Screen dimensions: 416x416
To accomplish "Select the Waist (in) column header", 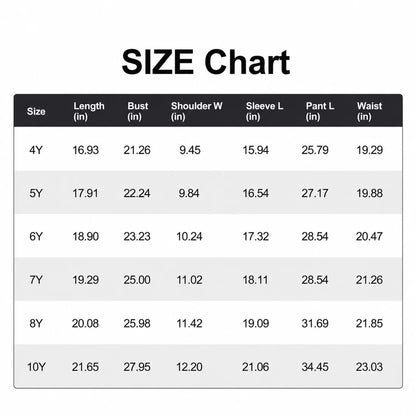I will pyautogui.click(x=369, y=111).
